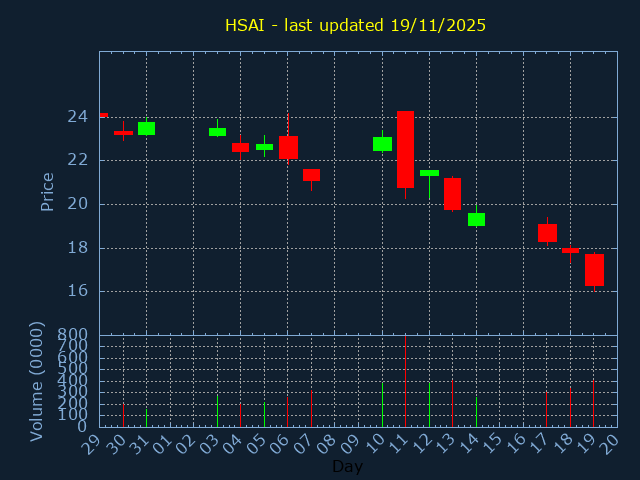
Task: Select the red volume bar on day 18
Action: tap(570, 407)
